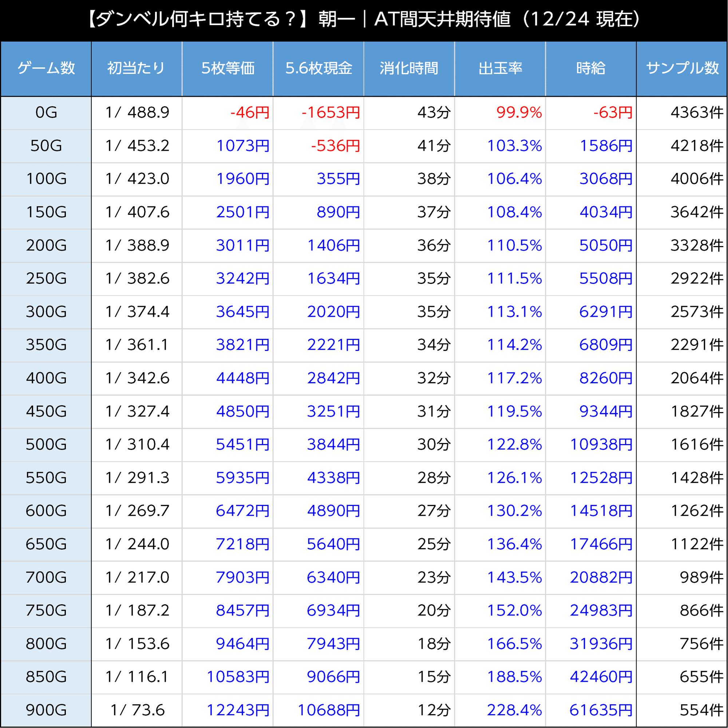Click the 5050円 hourly wage cell

click(x=591, y=246)
